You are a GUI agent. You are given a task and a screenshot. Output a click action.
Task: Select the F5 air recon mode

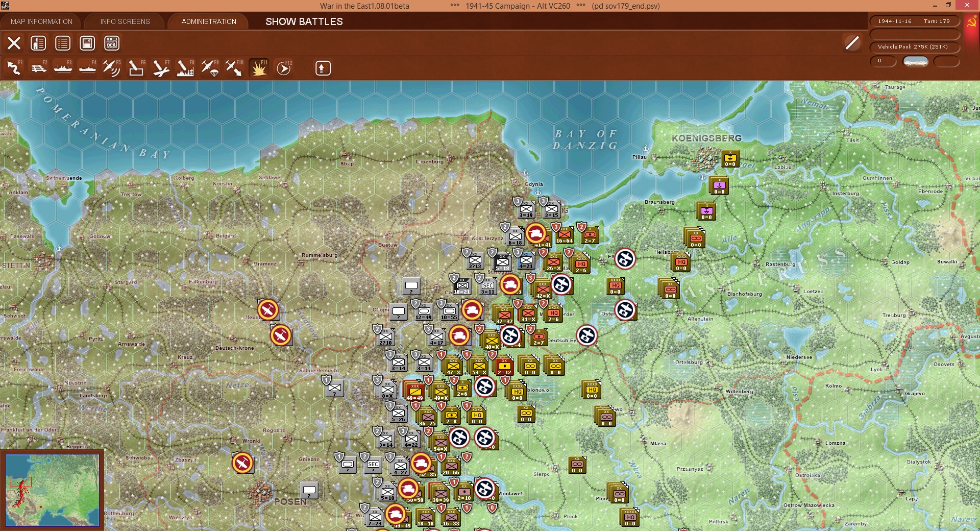click(x=112, y=68)
